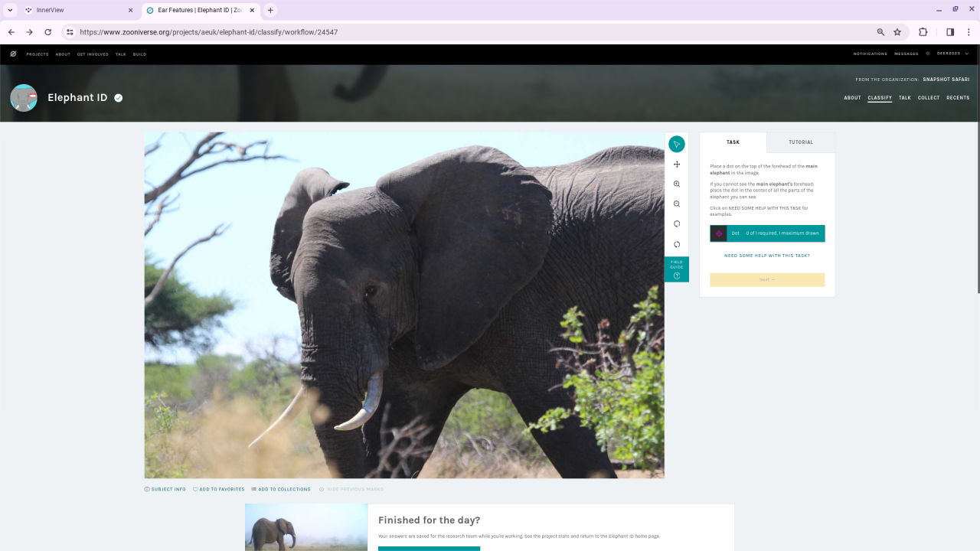Open project Collect tab
980x551 pixels.
pos(929,98)
